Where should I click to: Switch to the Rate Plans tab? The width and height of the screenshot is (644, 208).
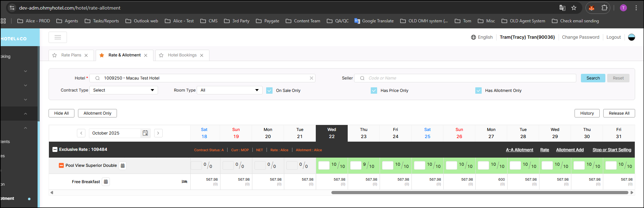[71, 55]
